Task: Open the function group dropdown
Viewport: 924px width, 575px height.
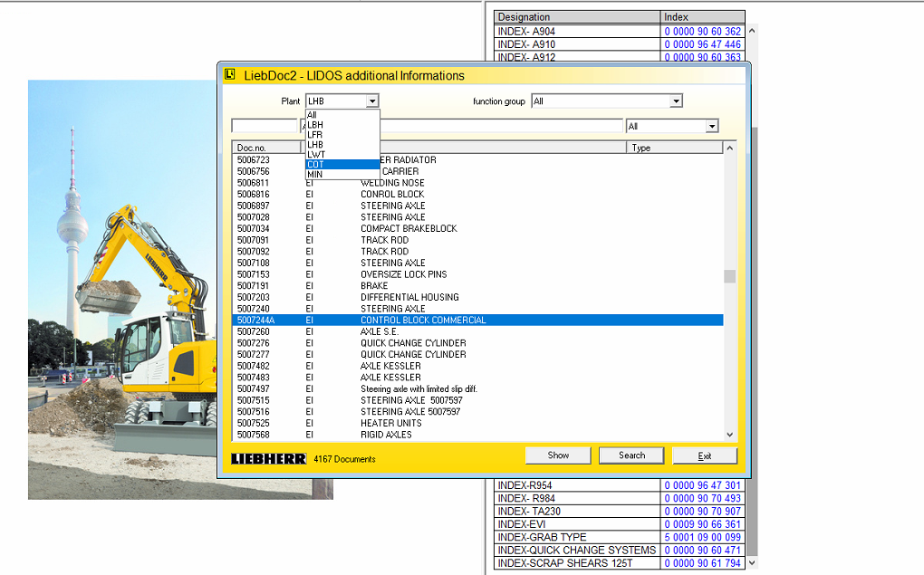Action: [676, 101]
